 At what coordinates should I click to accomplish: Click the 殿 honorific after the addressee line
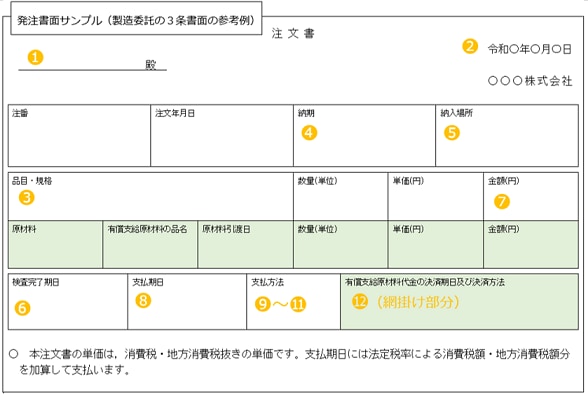(x=150, y=65)
